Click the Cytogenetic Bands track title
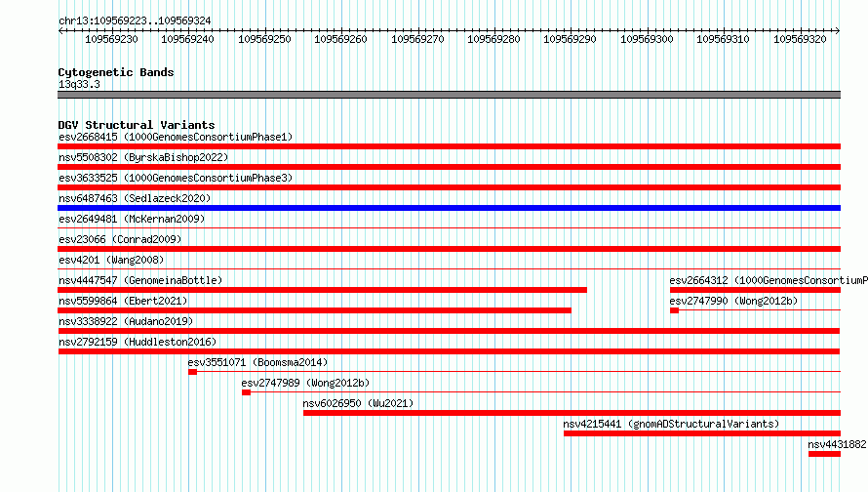Screen dimensions: 868x492 [116, 72]
